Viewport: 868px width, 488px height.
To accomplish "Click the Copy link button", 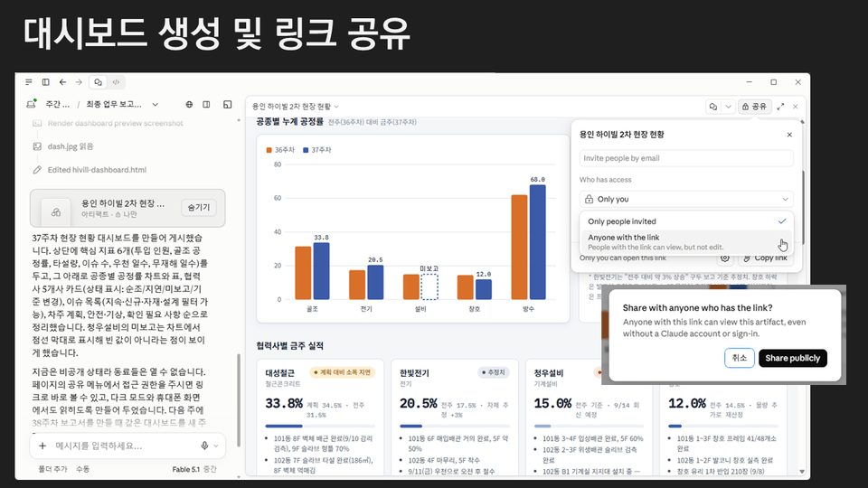I will (765, 258).
